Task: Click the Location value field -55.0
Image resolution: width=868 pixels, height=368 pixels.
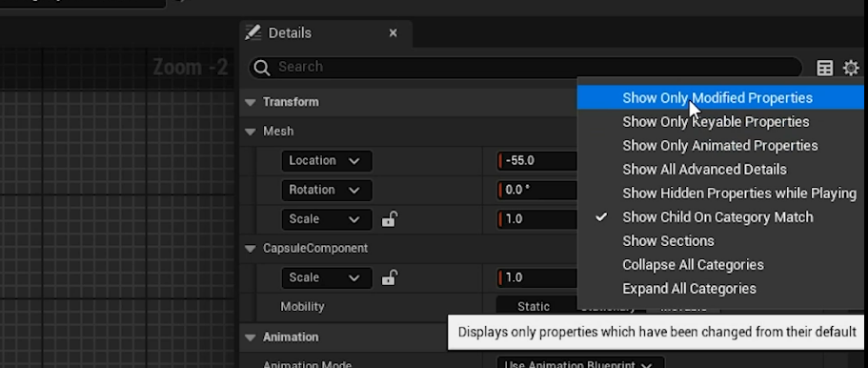Action: pos(537,161)
